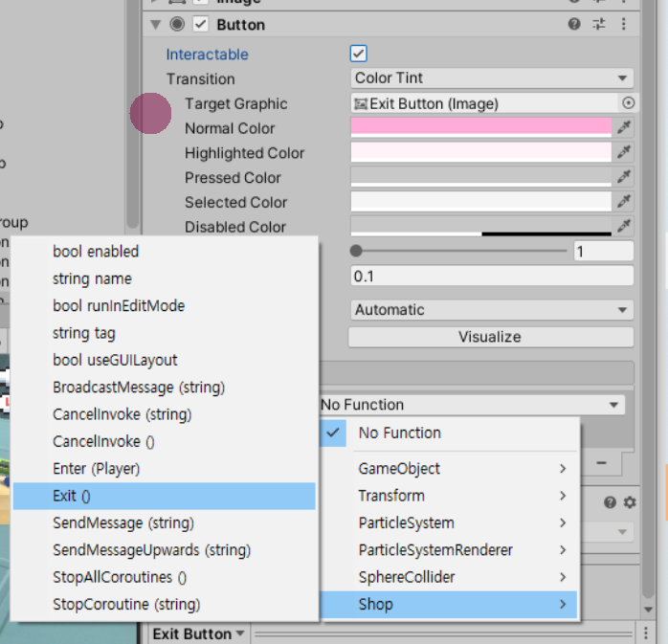The image size is (668, 644).
Task: Open the Highlighted Color swatch
Action: [481, 151]
